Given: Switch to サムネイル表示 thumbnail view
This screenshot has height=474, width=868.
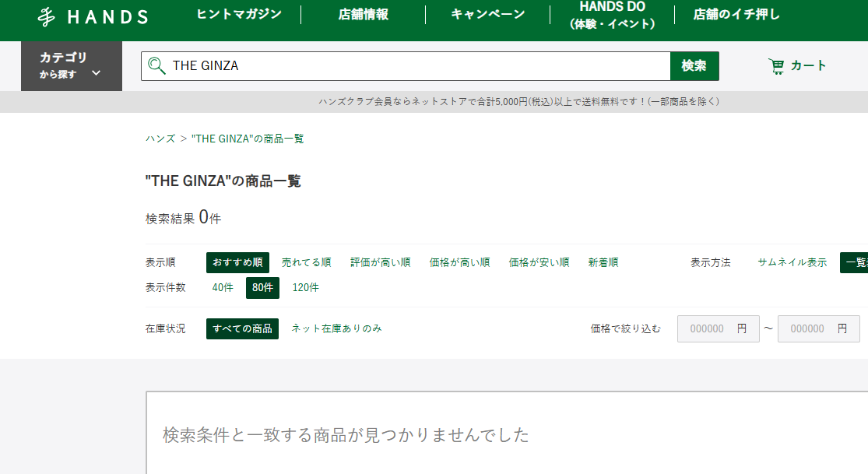Looking at the screenshot, I should click(792, 262).
